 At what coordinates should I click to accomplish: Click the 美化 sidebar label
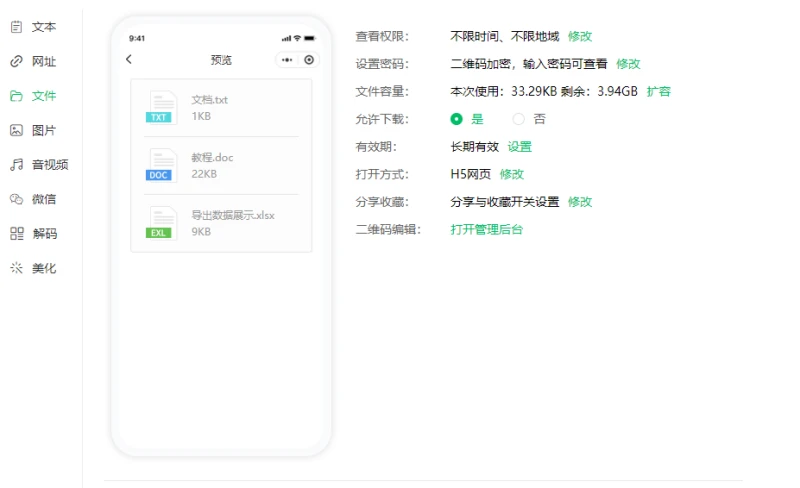pos(44,268)
